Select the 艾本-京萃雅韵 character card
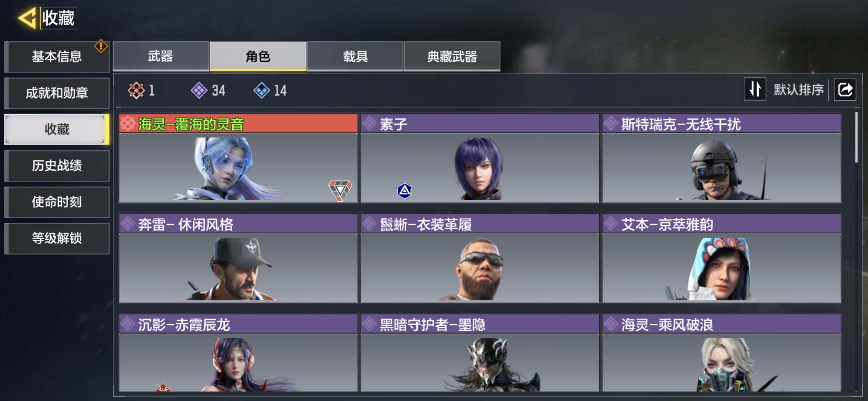Screen dimensions: 868x401 [721, 258]
